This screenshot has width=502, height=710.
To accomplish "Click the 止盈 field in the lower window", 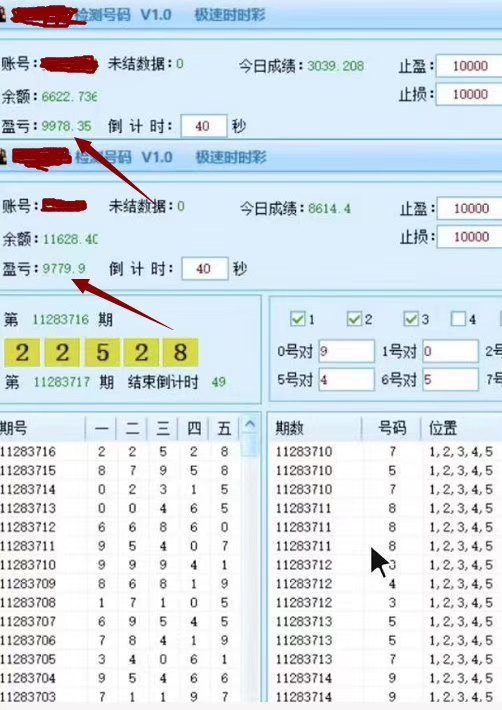I will tap(470, 209).
